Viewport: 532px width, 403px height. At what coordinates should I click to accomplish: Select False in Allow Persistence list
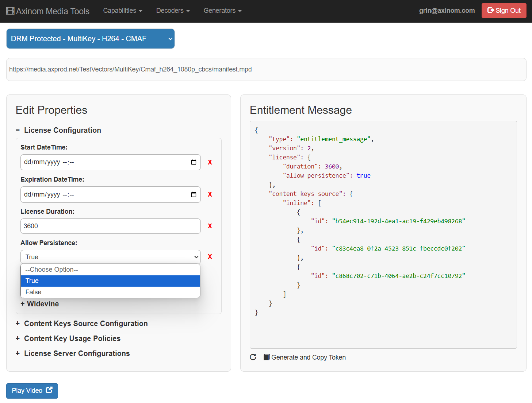click(110, 292)
